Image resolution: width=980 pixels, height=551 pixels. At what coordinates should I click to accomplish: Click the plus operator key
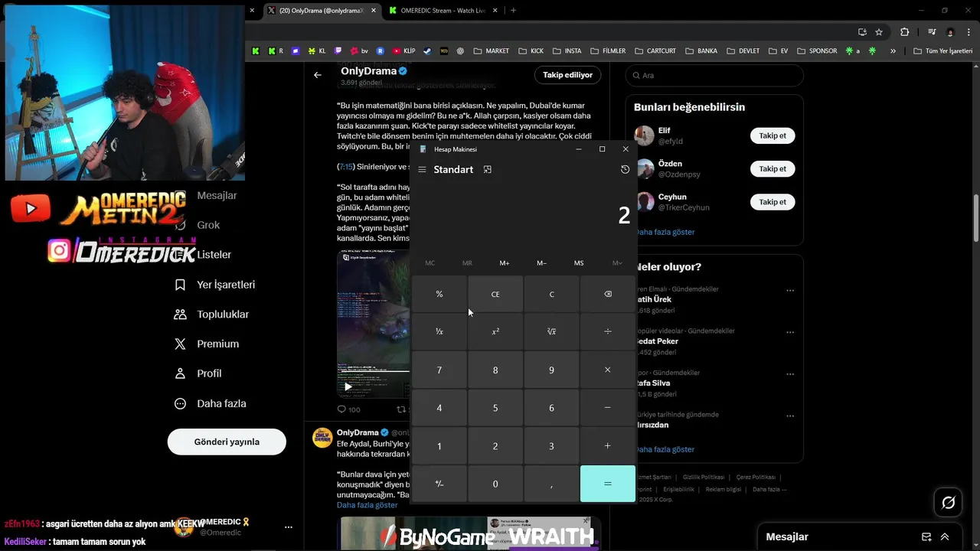click(x=608, y=446)
